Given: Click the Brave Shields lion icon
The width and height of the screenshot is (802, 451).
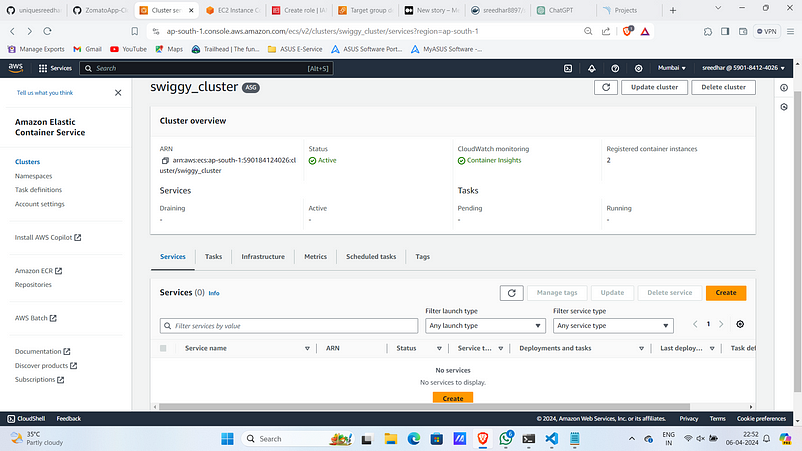Looking at the screenshot, I should click(x=628, y=31).
